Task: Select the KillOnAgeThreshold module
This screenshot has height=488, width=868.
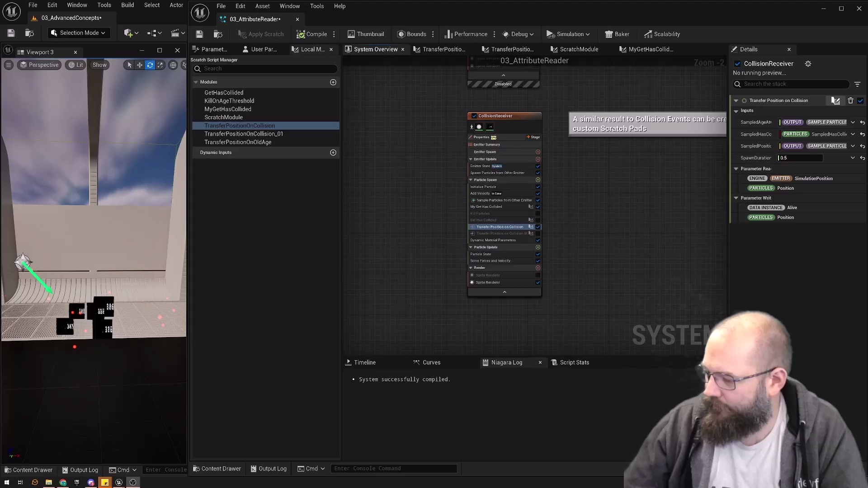Action: pos(229,101)
